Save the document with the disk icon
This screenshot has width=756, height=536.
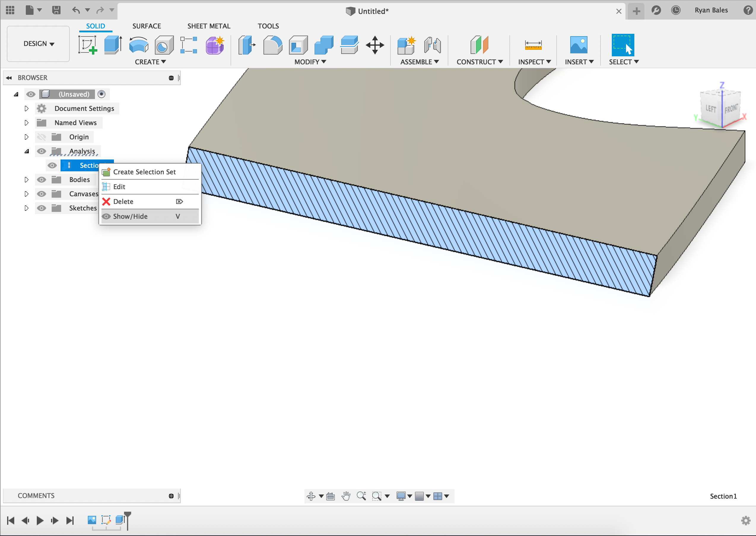(x=56, y=10)
